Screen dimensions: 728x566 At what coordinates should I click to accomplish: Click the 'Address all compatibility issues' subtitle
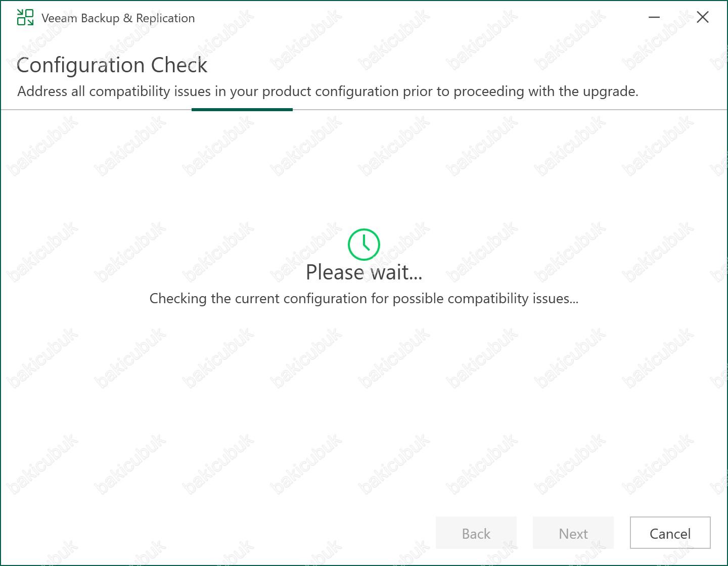328,91
